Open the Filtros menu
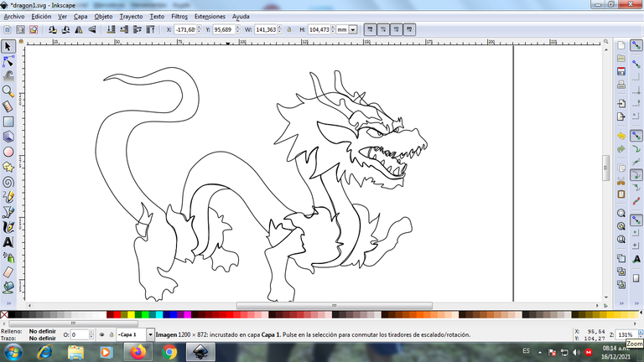 coord(179,17)
